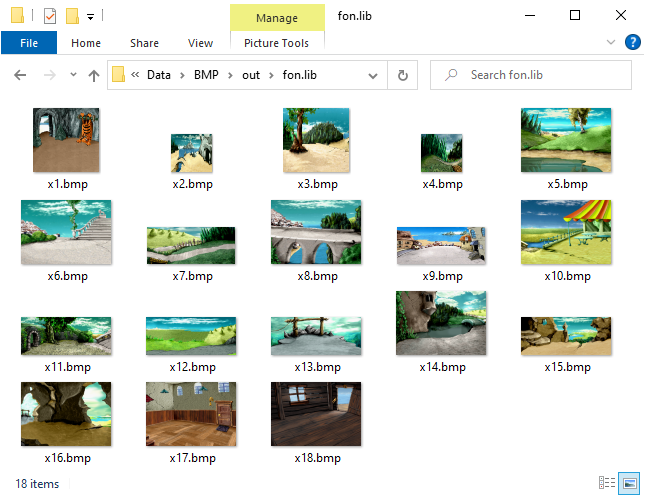Screen dimensions: 645x496
Task: Select the x3.bmp tree and hill thumbnail
Action: click(x=316, y=140)
